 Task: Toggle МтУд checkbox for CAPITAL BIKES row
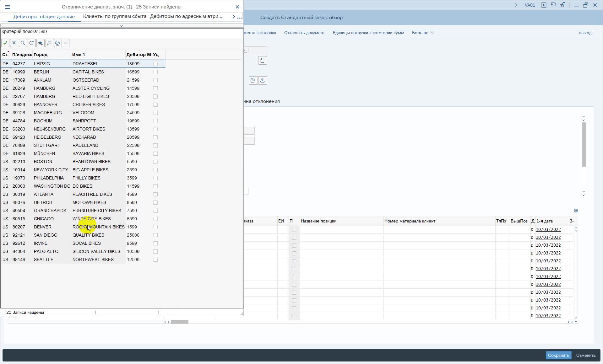[x=155, y=72]
